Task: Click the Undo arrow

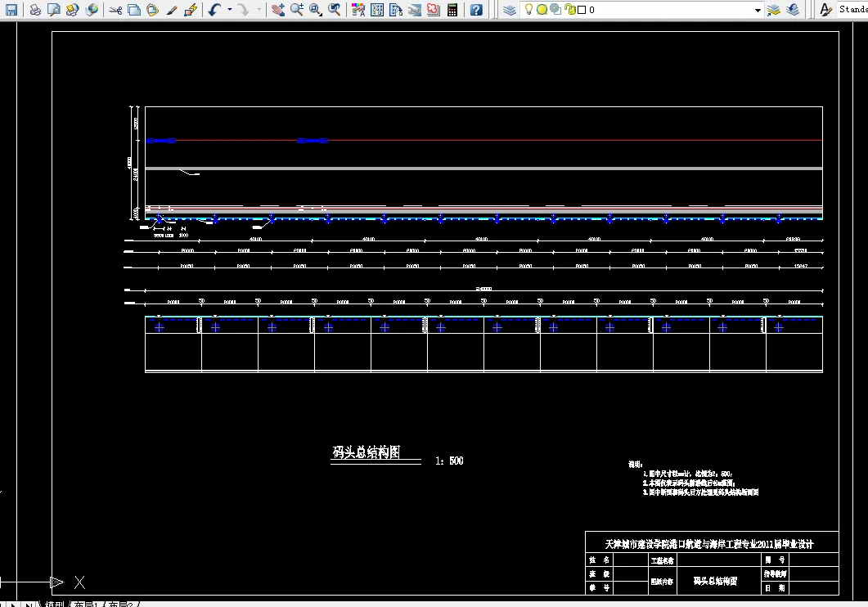Action: pos(215,9)
